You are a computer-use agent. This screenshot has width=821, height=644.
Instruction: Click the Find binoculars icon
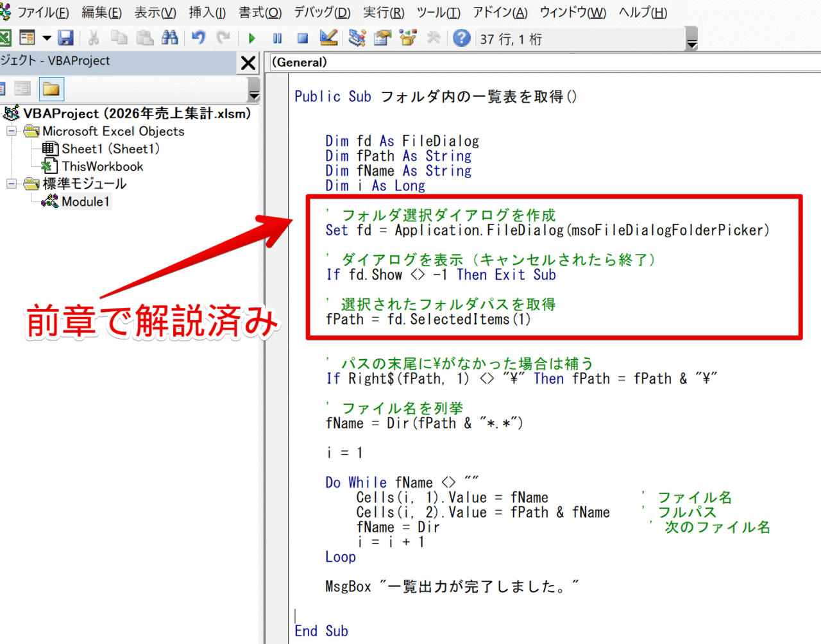170,38
